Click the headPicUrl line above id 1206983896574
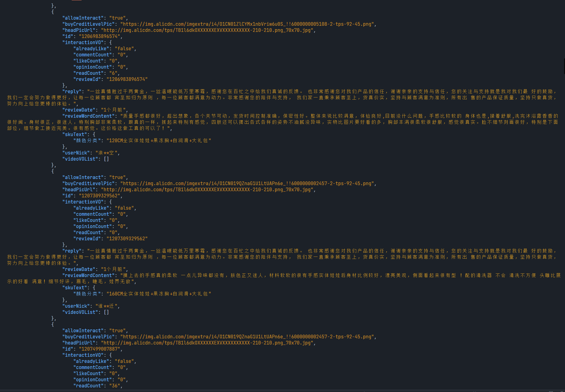 pos(189,30)
